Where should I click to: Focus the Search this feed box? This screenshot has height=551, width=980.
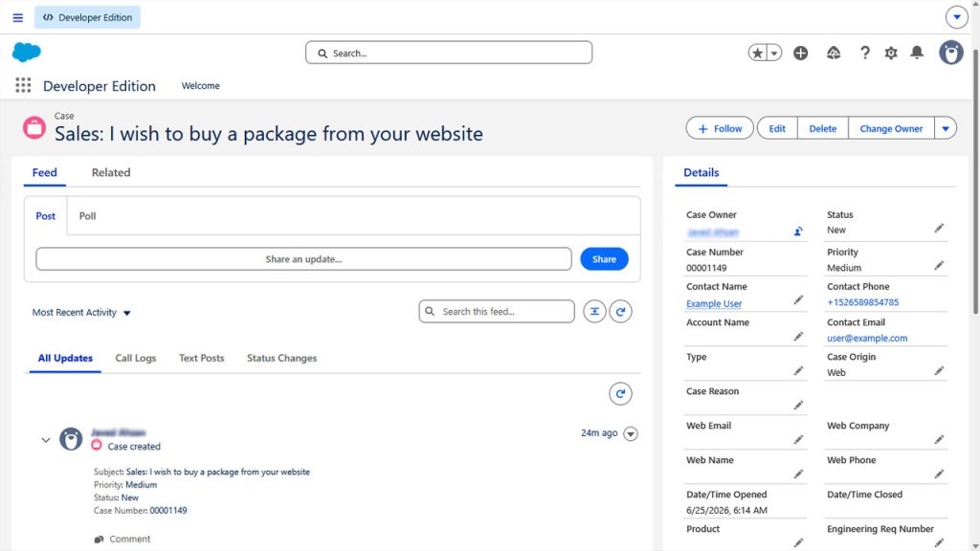point(497,311)
